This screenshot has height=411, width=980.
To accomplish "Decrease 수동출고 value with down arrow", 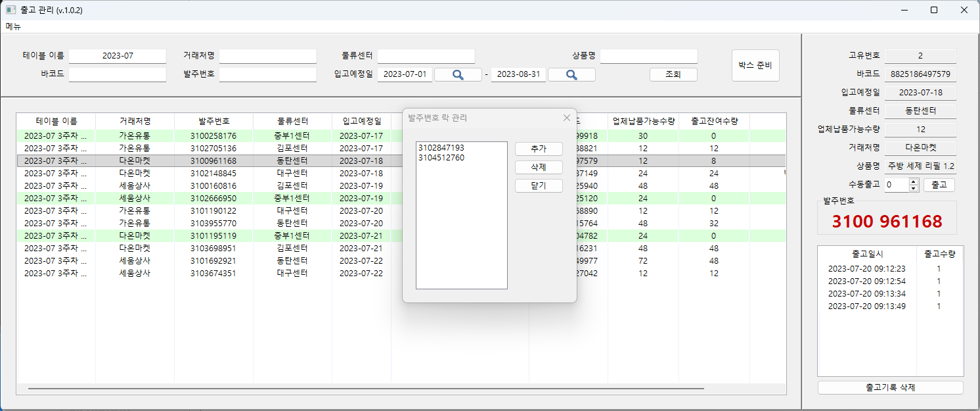I will pos(913,189).
